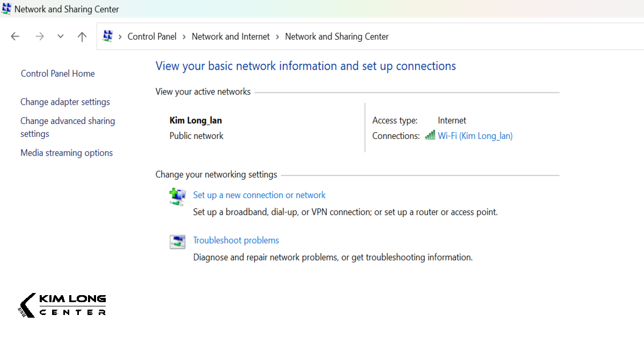Go up one level with Up arrow

pyautogui.click(x=82, y=36)
